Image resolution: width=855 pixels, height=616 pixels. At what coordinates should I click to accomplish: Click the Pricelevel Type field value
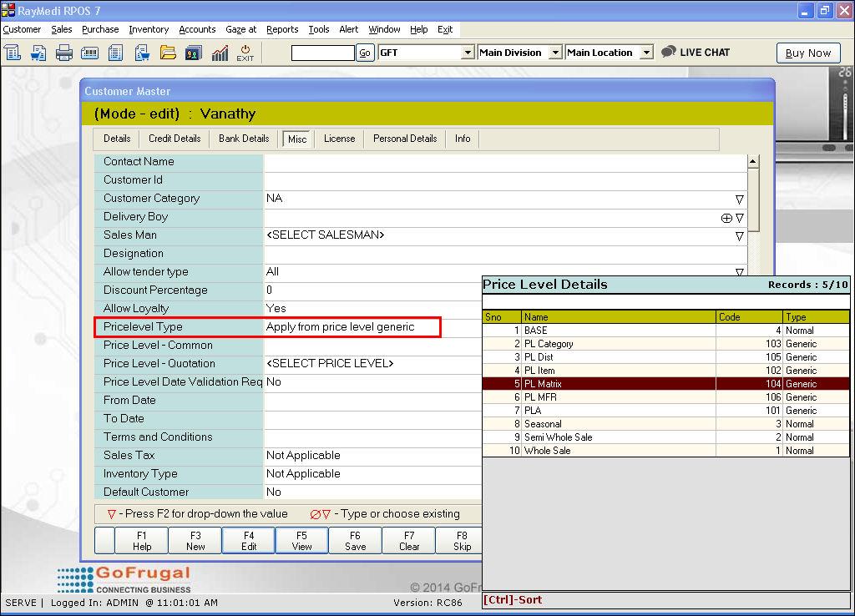351,327
